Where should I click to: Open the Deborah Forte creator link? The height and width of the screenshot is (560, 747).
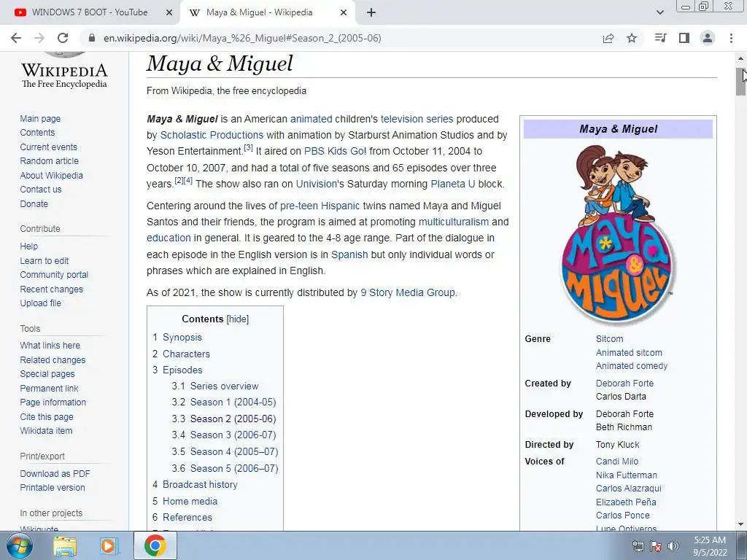[x=624, y=384]
